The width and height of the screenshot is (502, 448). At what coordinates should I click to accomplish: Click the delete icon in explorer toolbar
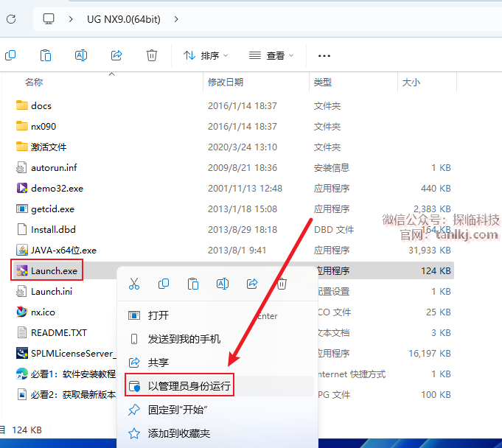click(x=152, y=55)
